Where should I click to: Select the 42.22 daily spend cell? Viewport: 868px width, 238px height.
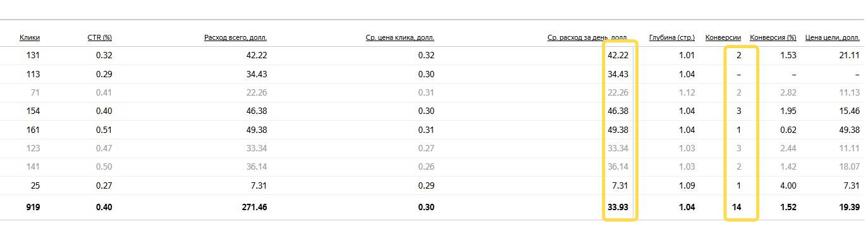tap(618, 55)
